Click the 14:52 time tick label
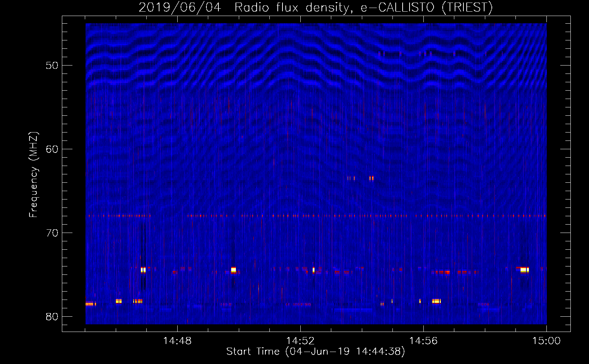The image size is (589, 364). tap(300, 341)
